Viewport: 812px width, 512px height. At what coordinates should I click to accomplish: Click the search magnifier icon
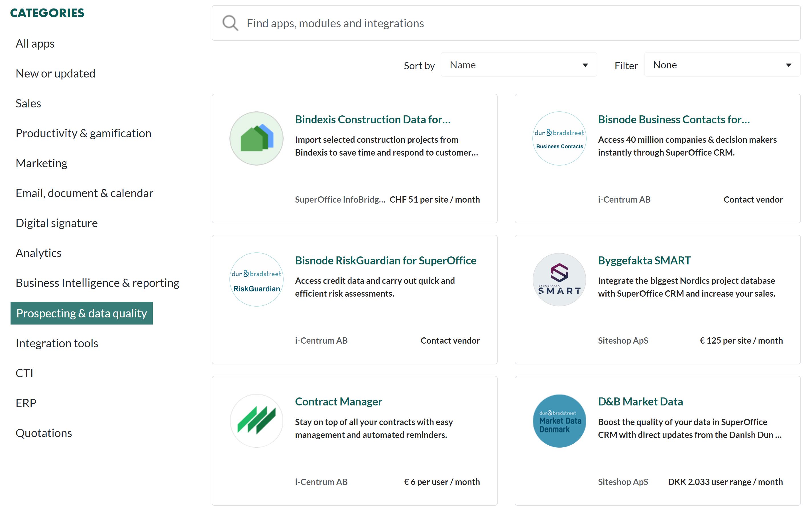[x=229, y=23]
